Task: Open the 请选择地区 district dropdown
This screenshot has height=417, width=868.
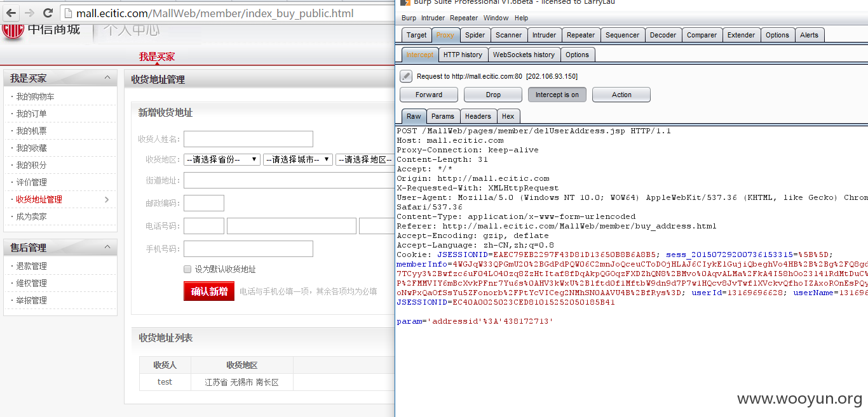Action: click(365, 159)
